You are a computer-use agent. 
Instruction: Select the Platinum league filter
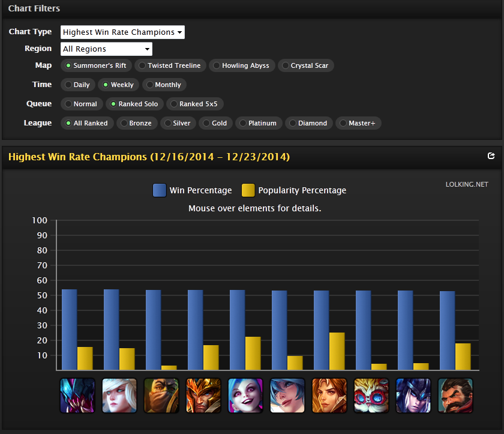tap(259, 123)
